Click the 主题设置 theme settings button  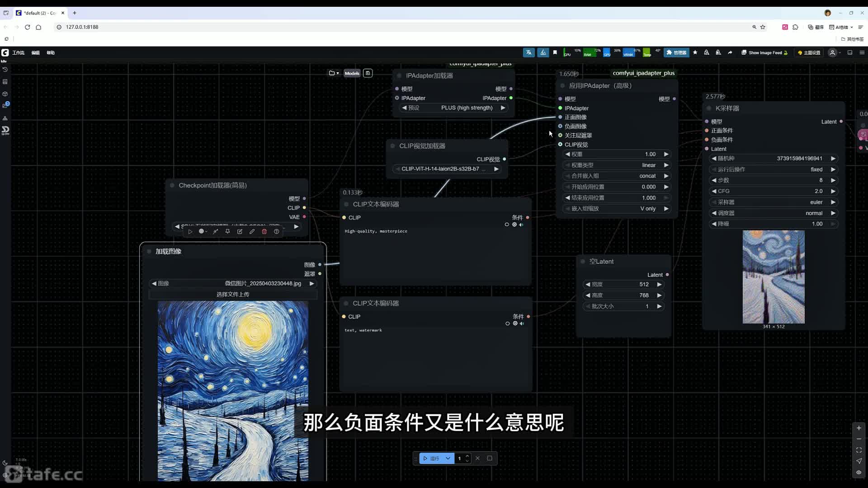click(809, 52)
